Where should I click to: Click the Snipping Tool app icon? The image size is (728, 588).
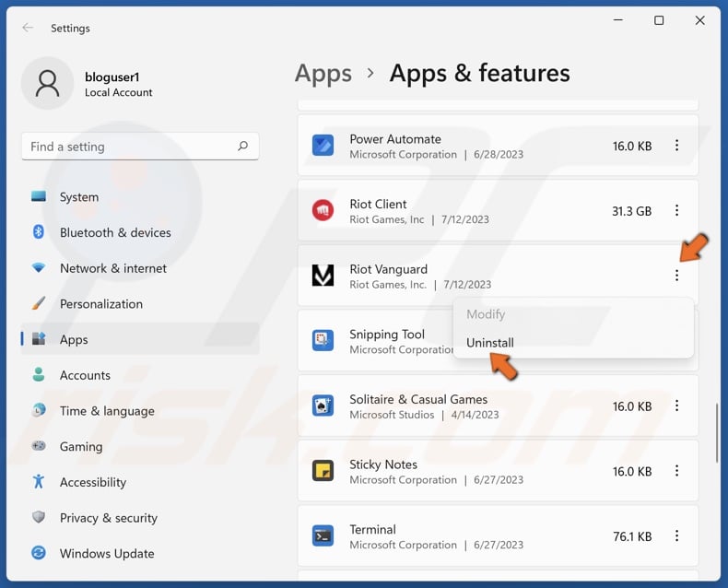323,340
